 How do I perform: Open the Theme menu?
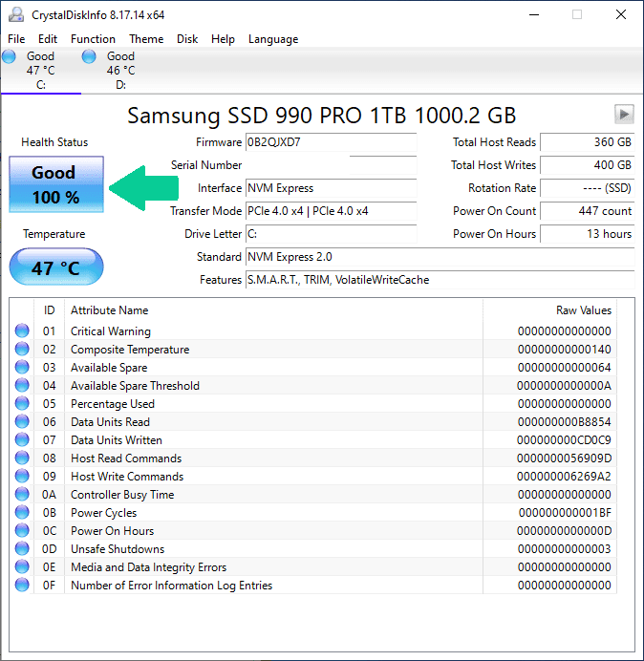tap(146, 39)
